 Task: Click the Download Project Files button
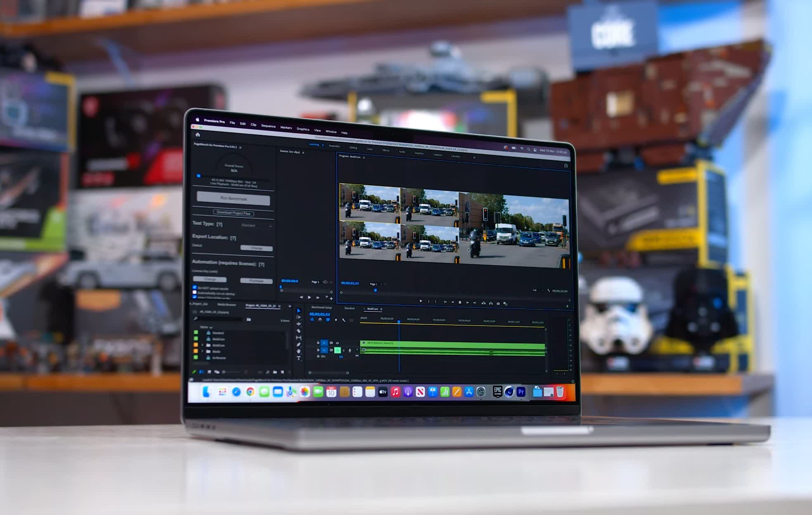point(233,213)
